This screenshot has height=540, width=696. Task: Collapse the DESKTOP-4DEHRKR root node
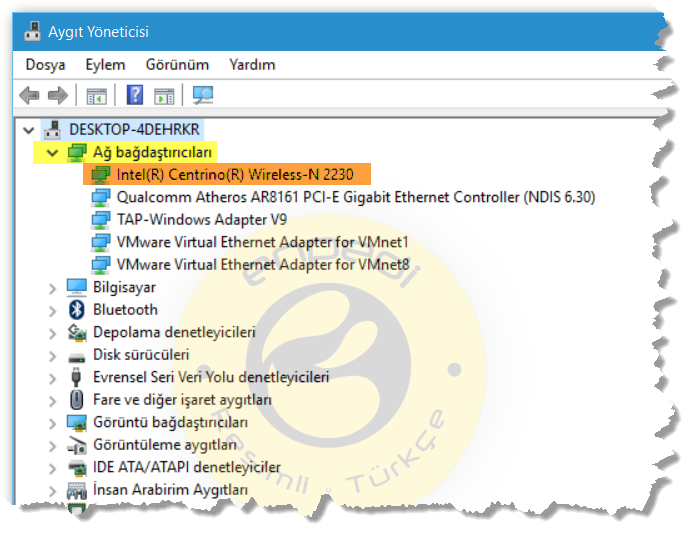(29, 130)
